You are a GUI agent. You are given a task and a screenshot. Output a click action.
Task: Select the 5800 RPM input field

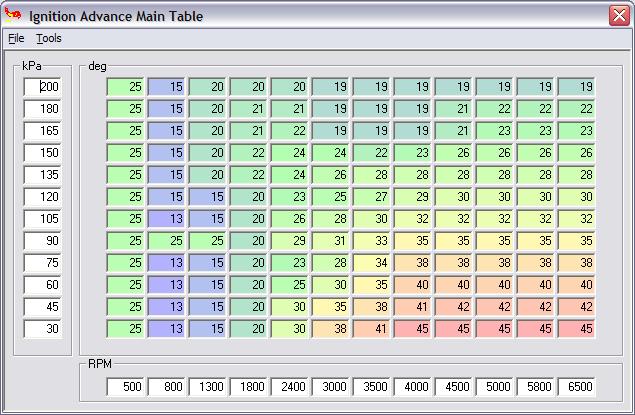535,387
